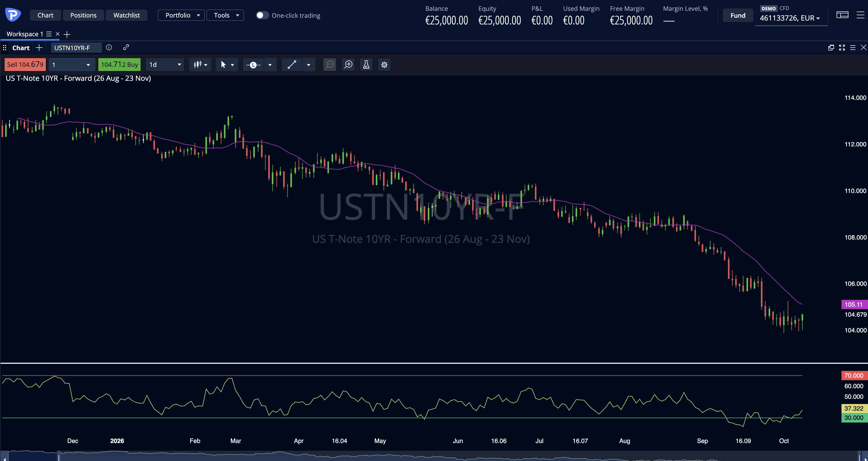
Task: Add a new workspace tab
Action: point(67,34)
